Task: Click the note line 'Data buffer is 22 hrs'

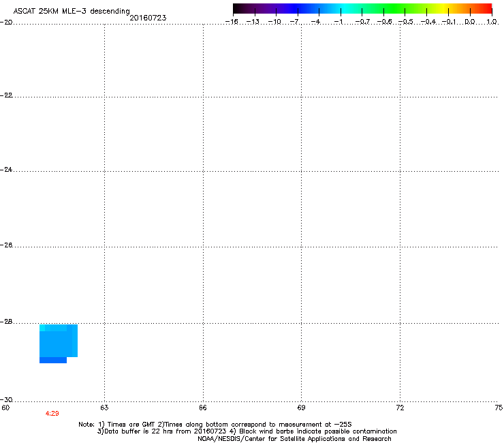Action: point(247,431)
